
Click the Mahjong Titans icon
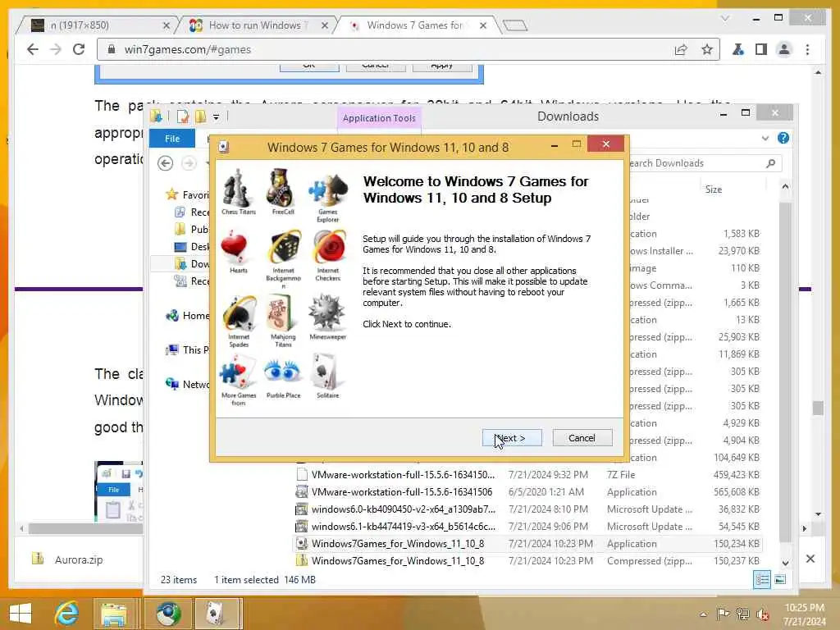282,313
